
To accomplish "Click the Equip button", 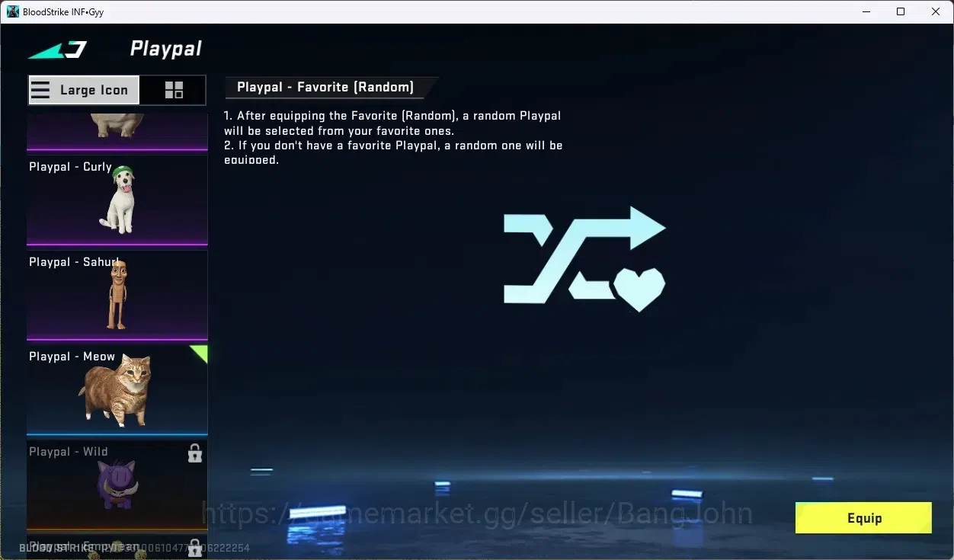I will pyautogui.click(x=863, y=518).
